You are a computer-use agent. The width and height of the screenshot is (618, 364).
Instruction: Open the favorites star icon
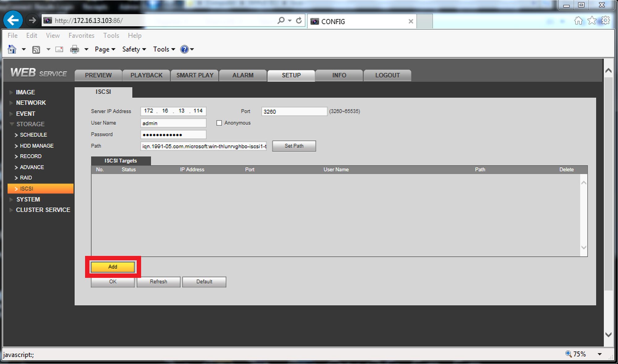click(592, 20)
